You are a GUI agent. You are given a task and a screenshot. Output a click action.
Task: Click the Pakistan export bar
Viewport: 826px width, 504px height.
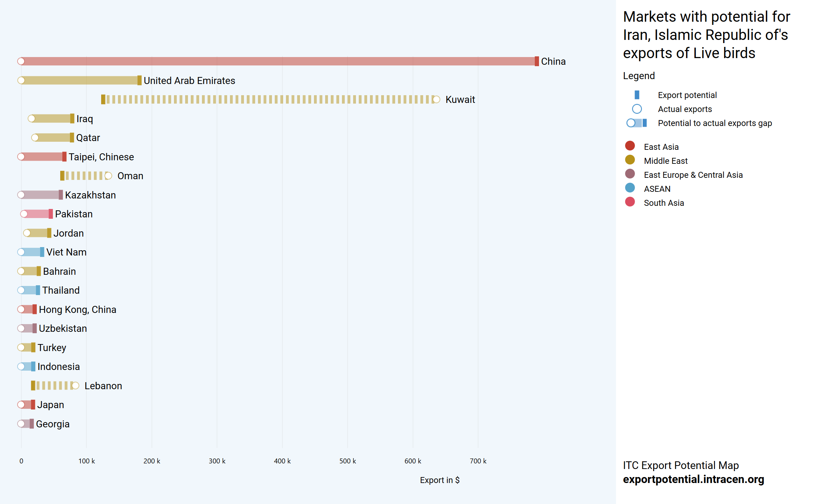(37, 214)
